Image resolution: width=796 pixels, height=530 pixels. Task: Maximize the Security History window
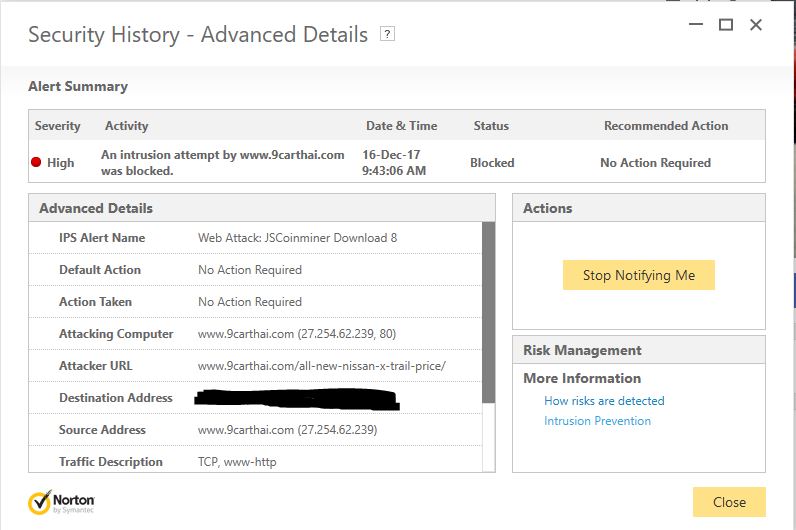726,24
